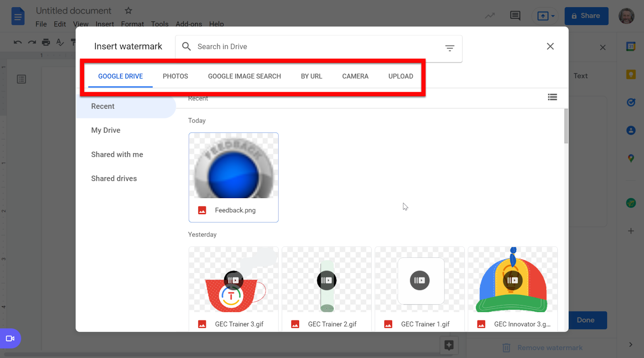Open Google Calendar side panel icon
Screen dimensions: 644x358
pyautogui.click(x=631, y=47)
